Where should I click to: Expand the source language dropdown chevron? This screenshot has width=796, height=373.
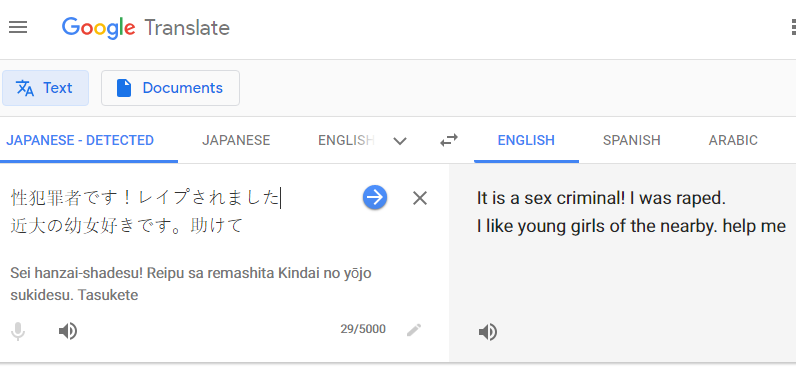pos(400,141)
